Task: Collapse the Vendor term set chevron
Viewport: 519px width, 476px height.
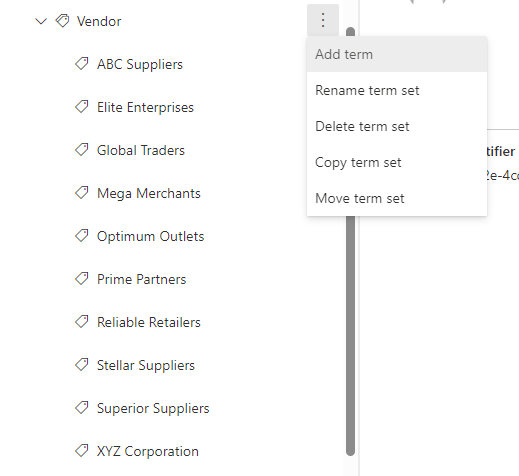Action: pyautogui.click(x=41, y=22)
